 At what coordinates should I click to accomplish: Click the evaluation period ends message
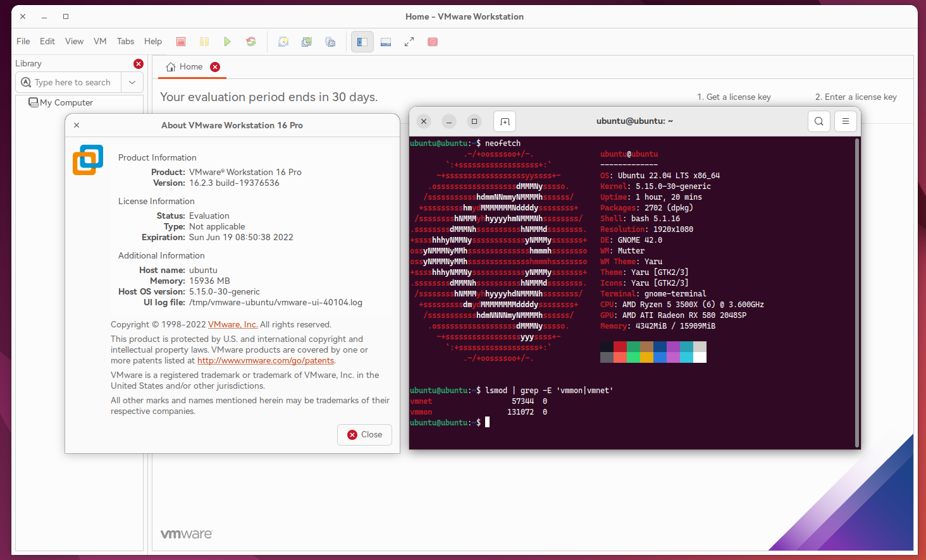[269, 97]
